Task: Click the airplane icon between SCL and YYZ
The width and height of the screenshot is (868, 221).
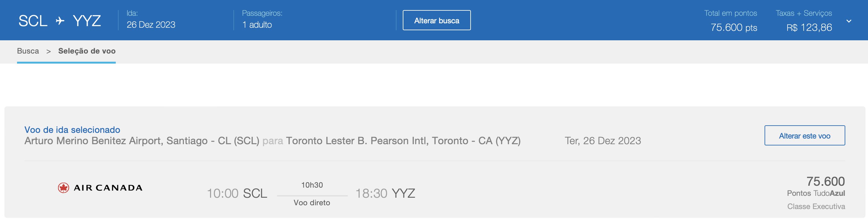Action: (60, 21)
